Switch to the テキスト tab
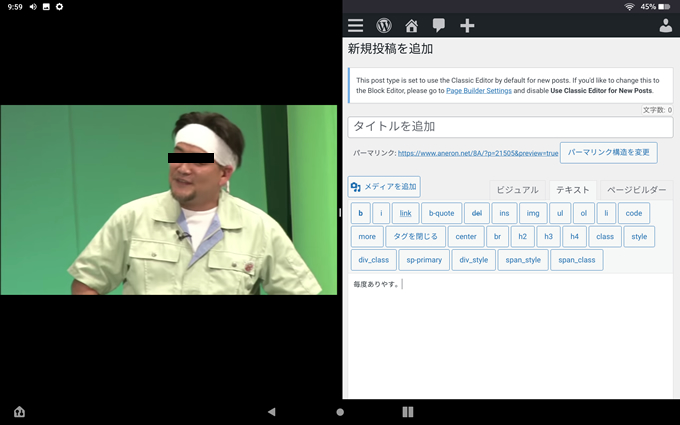The image size is (680, 425). [x=573, y=190]
